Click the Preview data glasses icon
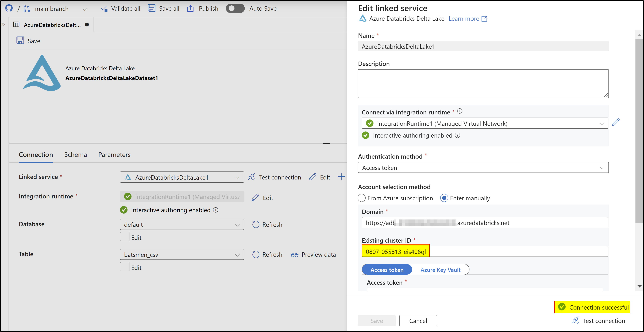Viewport: 644px width, 332px height. pyautogui.click(x=295, y=255)
